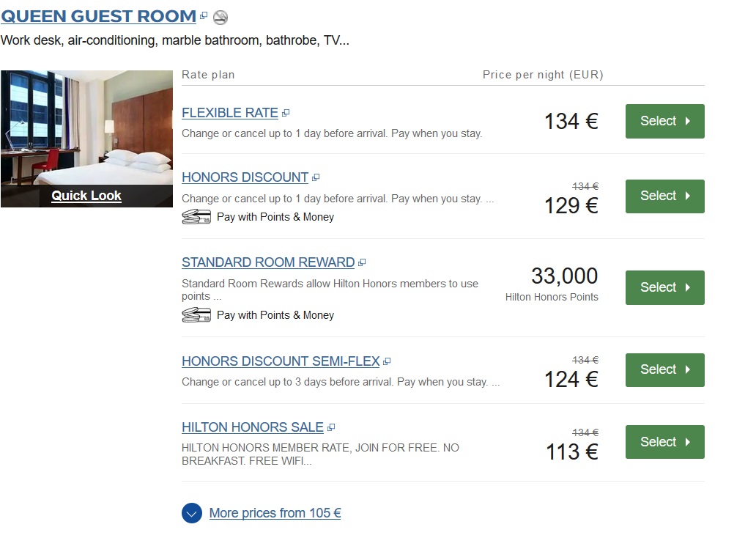The height and width of the screenshot is (538, 756).
Task: Click popup icon next to Queen Guest Room title
Action: 204,15
